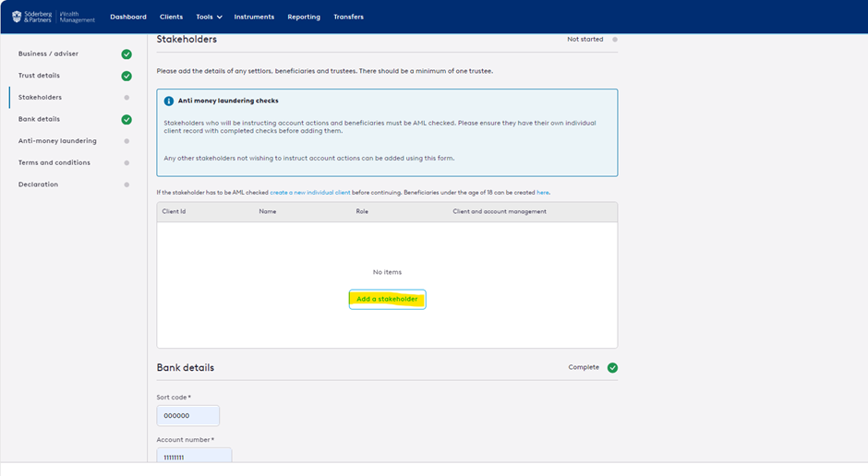Open the Dashboard menu item
This screenshot has height=476, width=868.
coord(128,17)
